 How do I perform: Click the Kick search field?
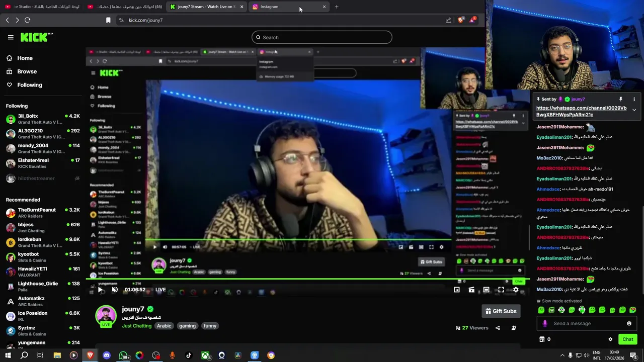click(x=322, y=37)
